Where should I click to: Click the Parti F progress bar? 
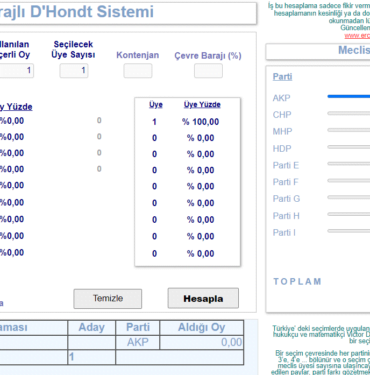pyautogui.click(x=349, y=180)
